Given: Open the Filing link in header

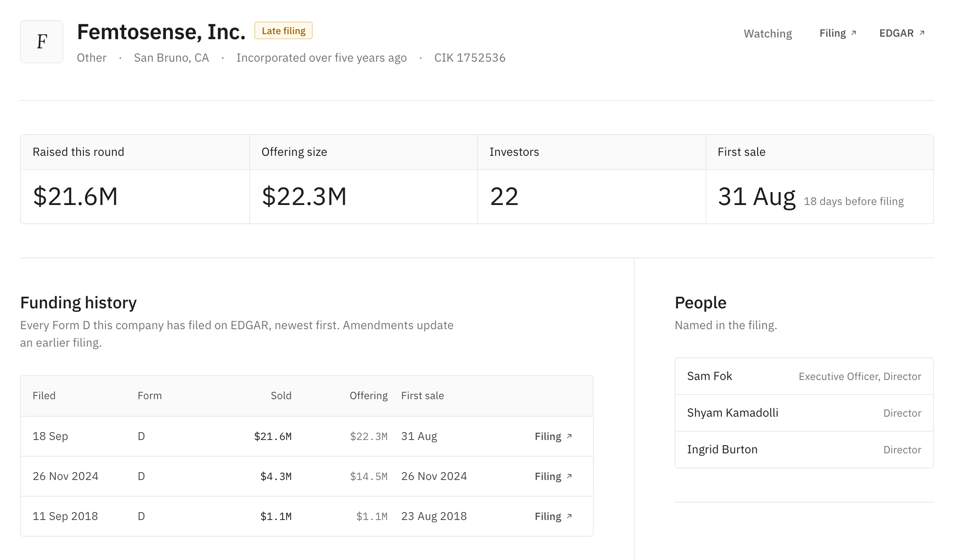Looking at the screenshot, I should 838,33.
